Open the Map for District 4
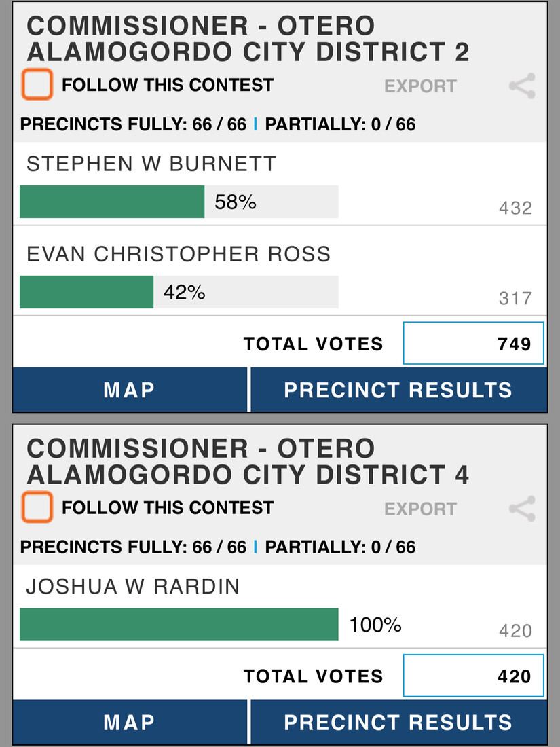The width and height of the screenshot is (560, 747). [x=130, y=722]
